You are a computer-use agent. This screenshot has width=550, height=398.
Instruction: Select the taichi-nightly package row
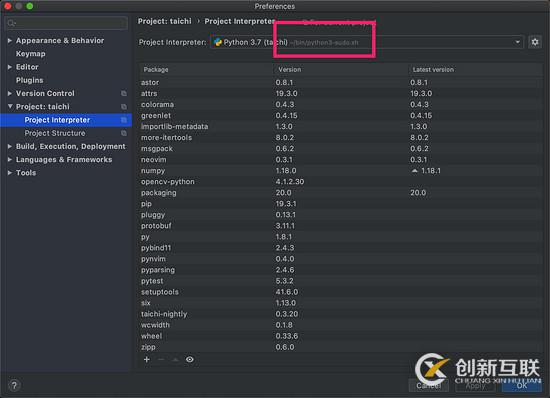340,314
